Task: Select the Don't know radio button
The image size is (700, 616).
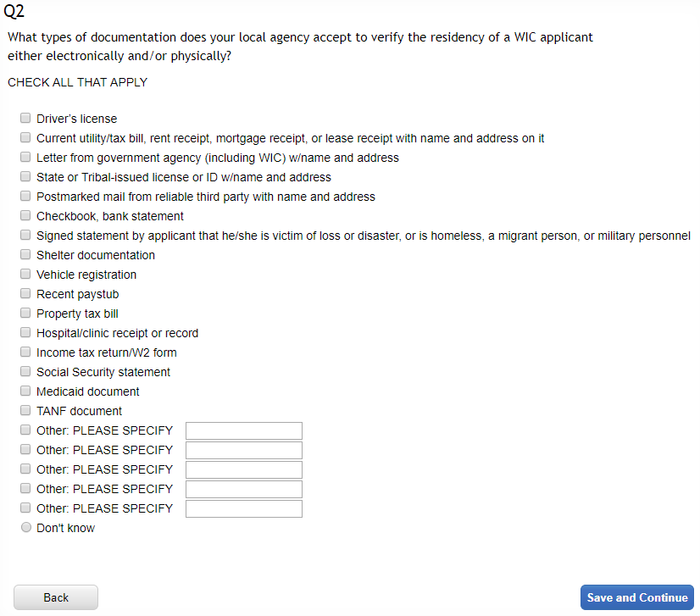Action: [25, 528]
